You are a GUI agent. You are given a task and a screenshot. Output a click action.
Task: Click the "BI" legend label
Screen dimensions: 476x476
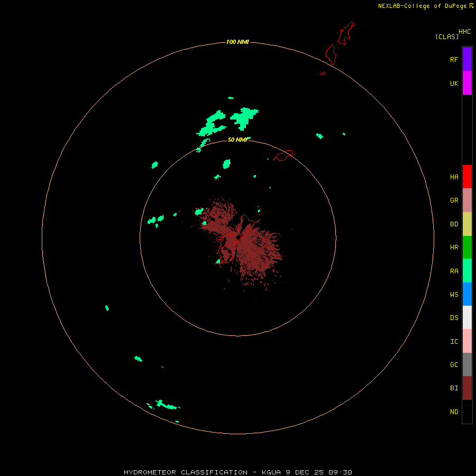tap(454, 388)
